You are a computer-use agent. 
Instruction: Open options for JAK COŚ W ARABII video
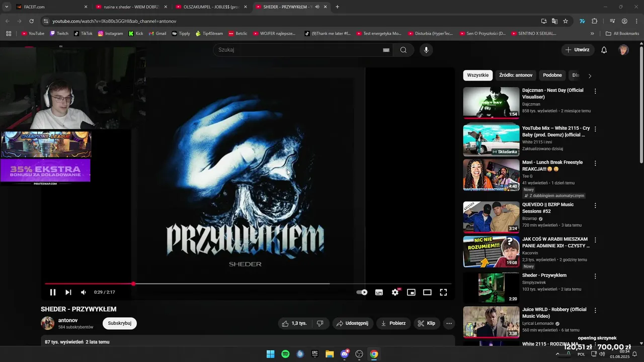click(x=595, y=240)
